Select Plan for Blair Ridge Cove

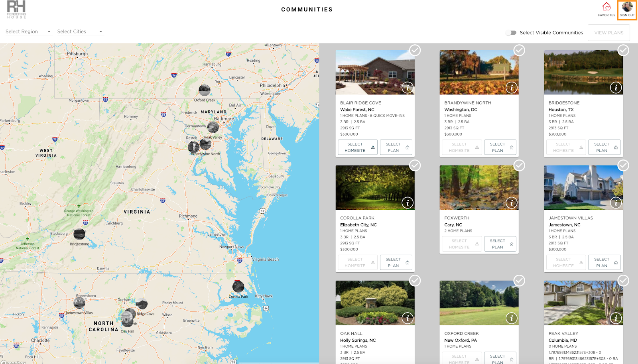tap(396, 147)
